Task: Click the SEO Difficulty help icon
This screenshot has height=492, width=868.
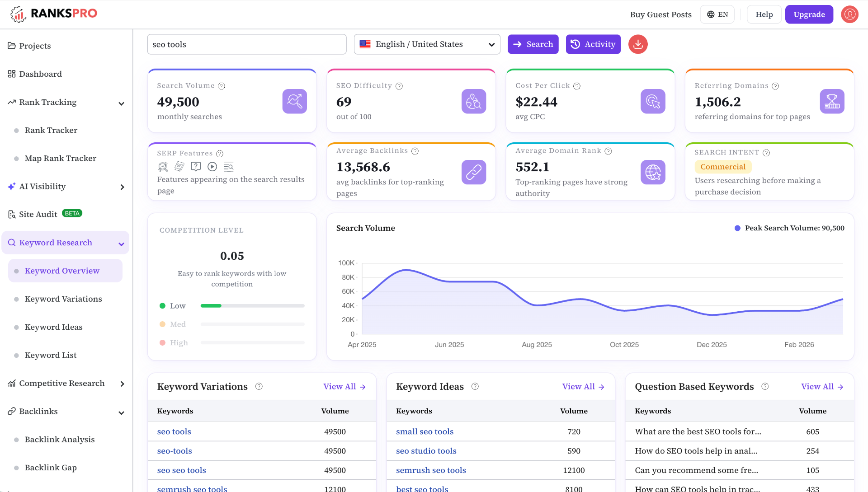Action: [399, 86]
